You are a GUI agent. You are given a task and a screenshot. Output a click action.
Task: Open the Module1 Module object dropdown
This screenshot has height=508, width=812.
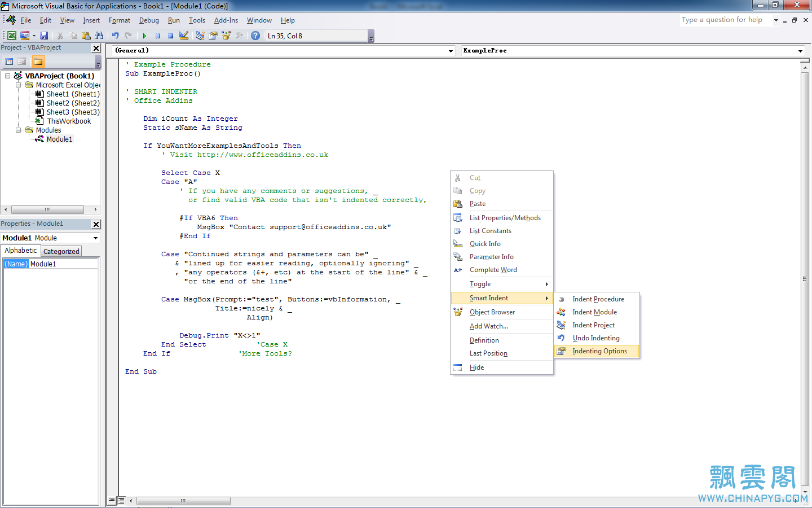click(x=95, y=238)
